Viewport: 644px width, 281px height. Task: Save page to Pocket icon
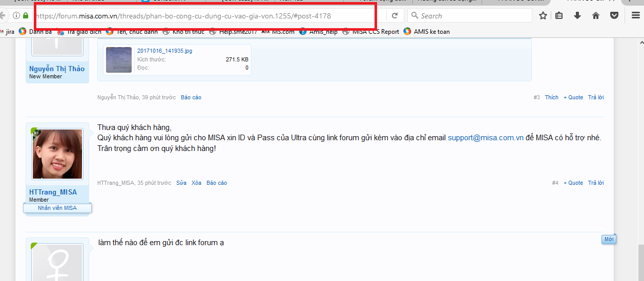614,16
